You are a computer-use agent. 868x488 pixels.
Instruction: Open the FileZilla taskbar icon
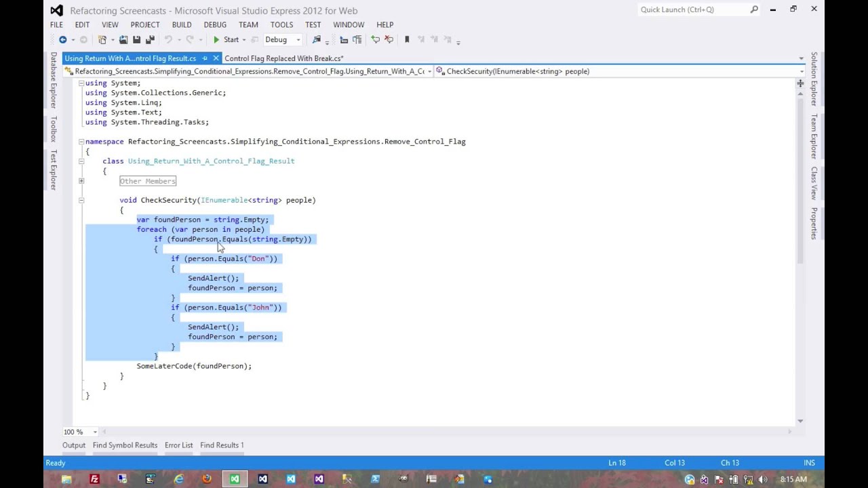pos(94,479)
